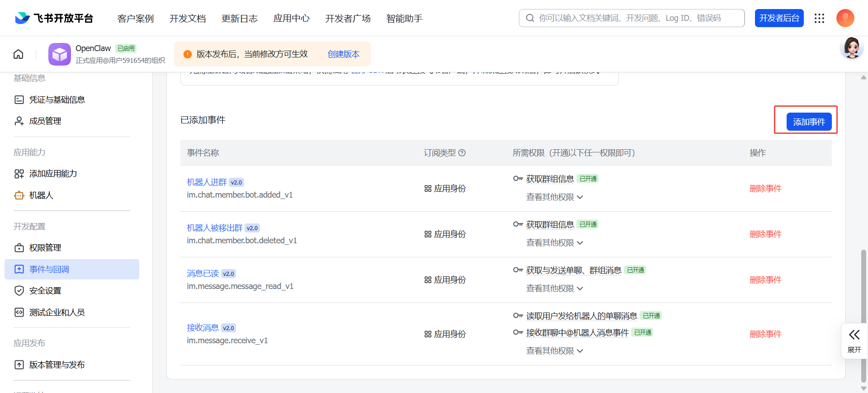Expand 查看其他权限 for 消息已读 event
868x393 pixels.
(x=554, y=289)
